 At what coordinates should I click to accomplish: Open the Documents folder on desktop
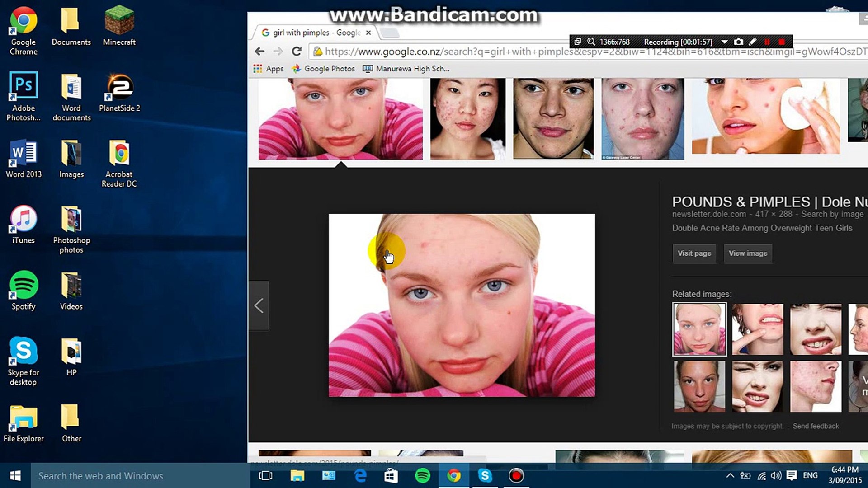click(71, 27)
